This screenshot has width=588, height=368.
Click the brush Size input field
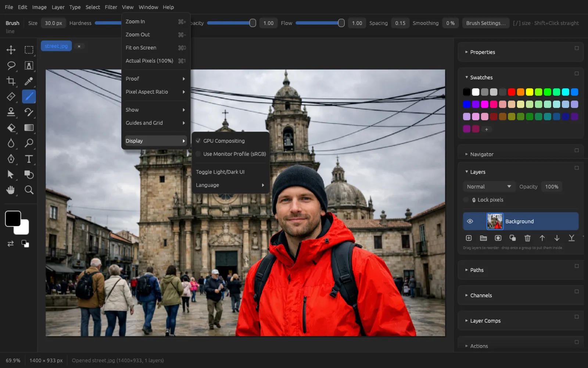click(x=53, y=23)
